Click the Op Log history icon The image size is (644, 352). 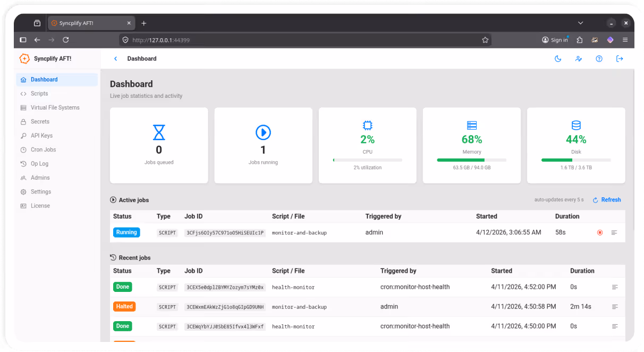click(23, 164)
